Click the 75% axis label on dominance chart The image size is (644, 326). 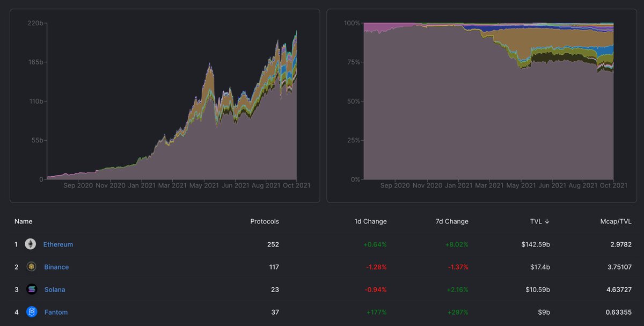[x=353, y=62]
